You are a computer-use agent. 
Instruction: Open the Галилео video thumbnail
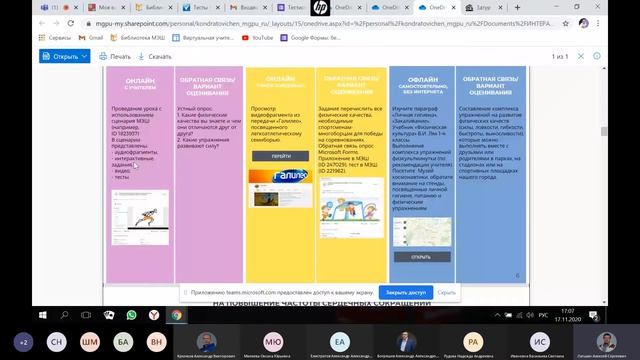point(280,188)
